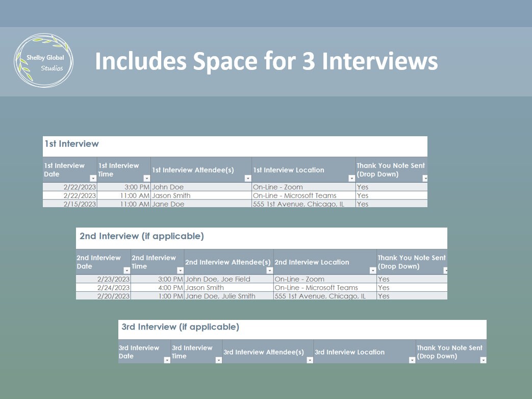Viewport: 532px width, 399px height.
Task: Open the 2nd Interview Time filter dropdown
Action: pyautogui.click(x=180, y=270)
